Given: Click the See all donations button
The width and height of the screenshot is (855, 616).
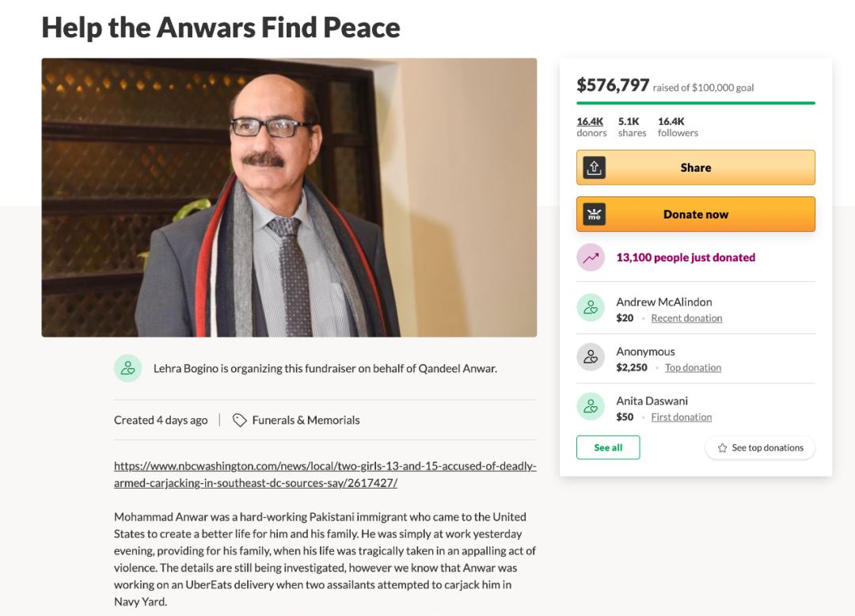Looking at the screenshot, I should click(608, 447).
